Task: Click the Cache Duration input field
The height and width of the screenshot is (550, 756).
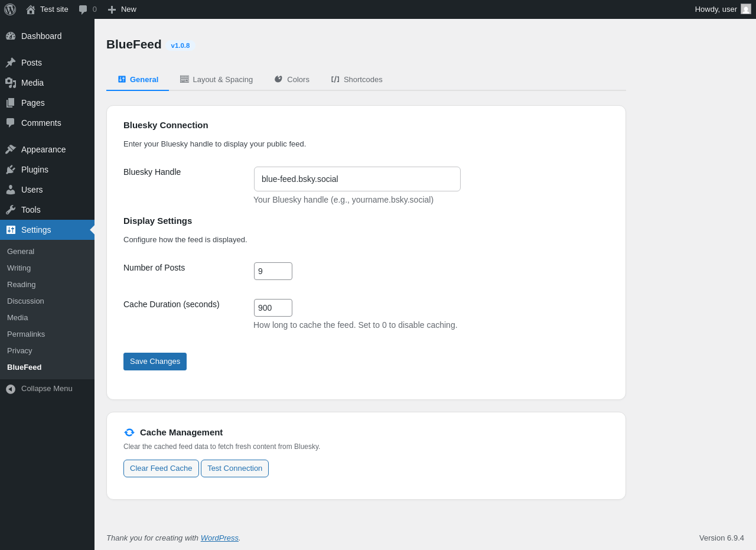Action: coord(273,308)
